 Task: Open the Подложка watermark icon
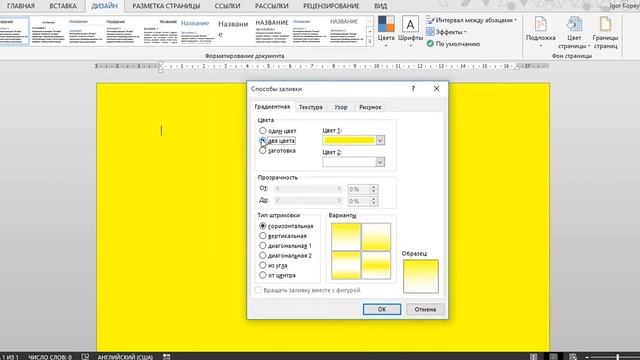coord(540,24)
